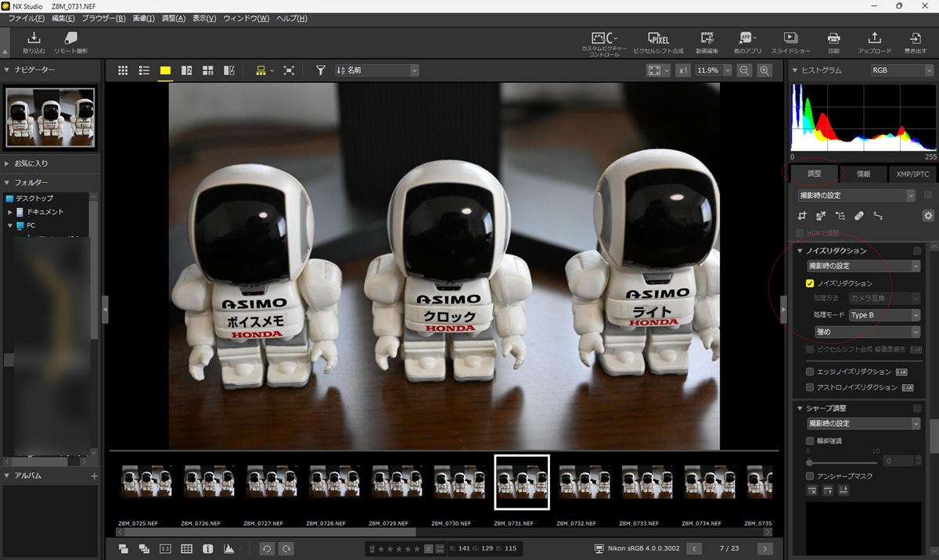Open the RGB histogram channel dropdown
This screenshot has width=939, height=560.
(x=902, y=70)
